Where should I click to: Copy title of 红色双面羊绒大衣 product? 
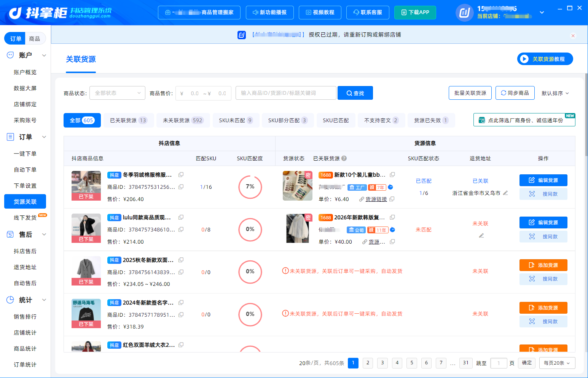coord(181,345)
